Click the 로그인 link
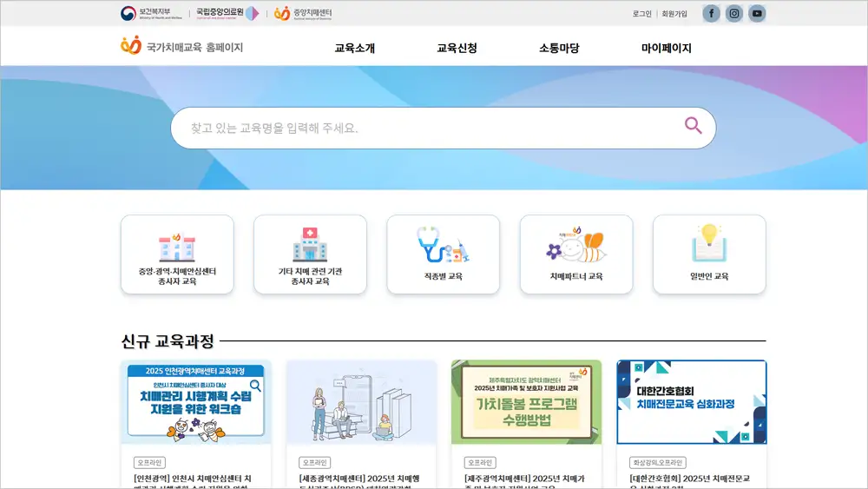This screenshot has width=868, height=489. click(641, 14)
